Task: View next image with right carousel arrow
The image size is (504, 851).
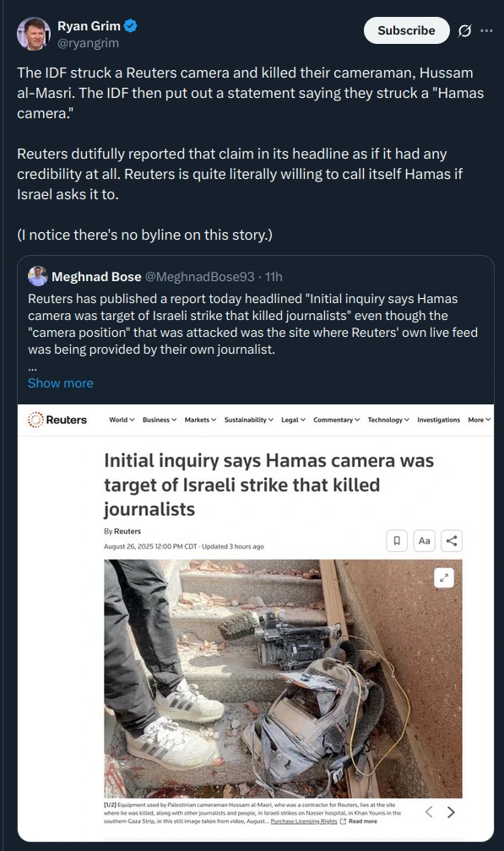Action: click(452, 812)
